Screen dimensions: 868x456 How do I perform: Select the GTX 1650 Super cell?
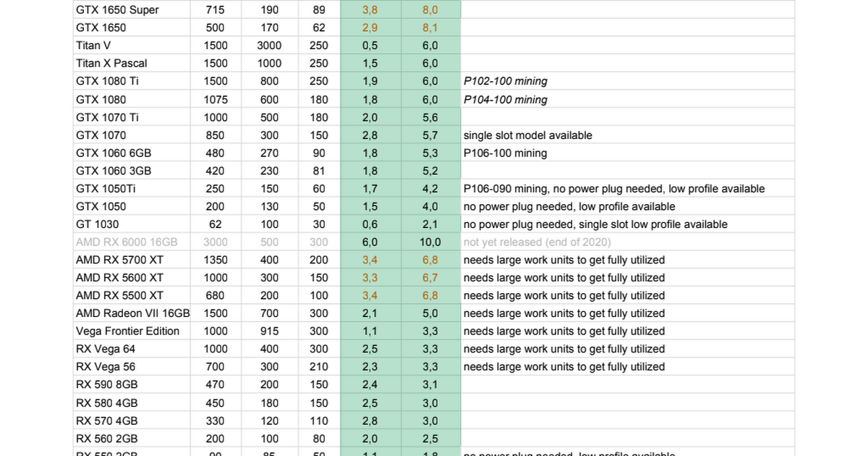132,10
